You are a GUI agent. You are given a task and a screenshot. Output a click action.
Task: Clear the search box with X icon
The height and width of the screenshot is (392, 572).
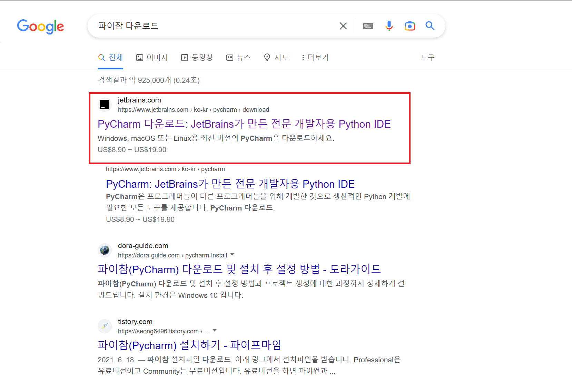point(343,26)
